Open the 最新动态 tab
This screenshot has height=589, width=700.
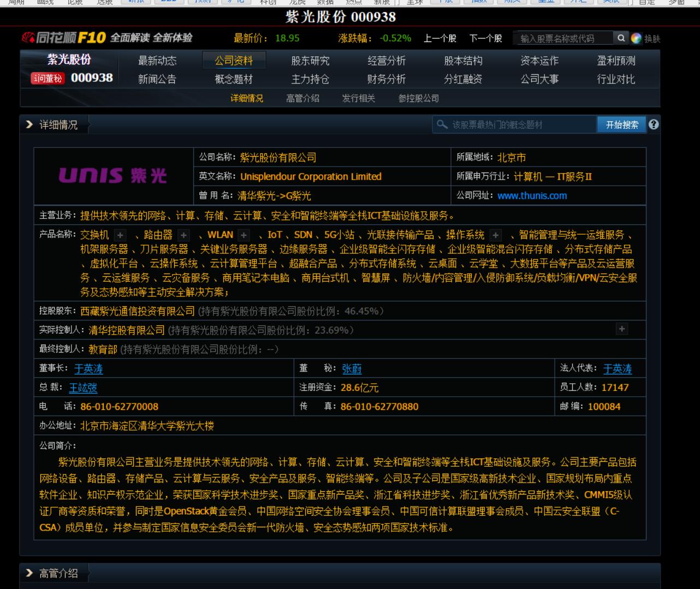click(157, 61)
